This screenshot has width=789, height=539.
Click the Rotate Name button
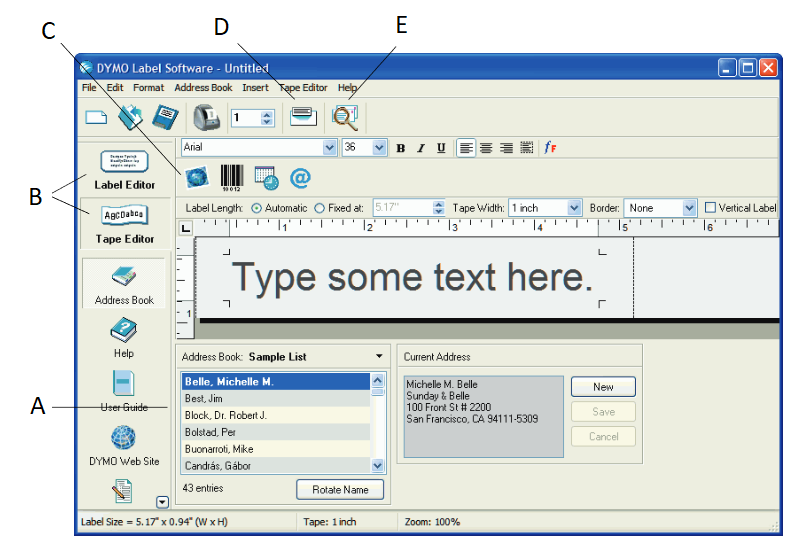point(340,489)
